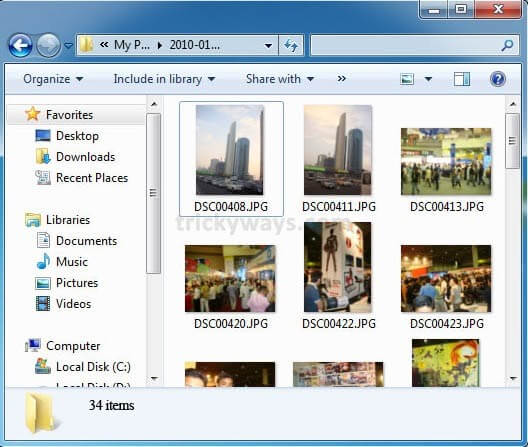
Task: Click navigation pane scroll up arrow
Action: pyautogui.click(x=154, y=104)
